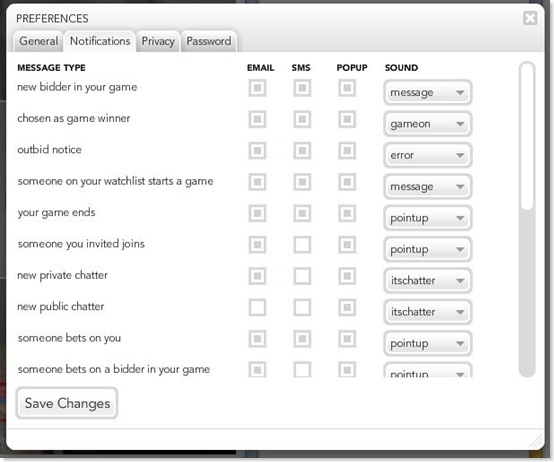Open the sound dropdown for new bidder in your game

[428, 93]
